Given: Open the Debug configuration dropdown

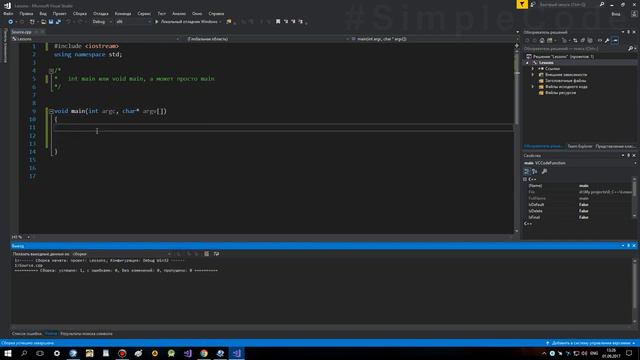Looking at the screenshot, I should coord(102,22).
